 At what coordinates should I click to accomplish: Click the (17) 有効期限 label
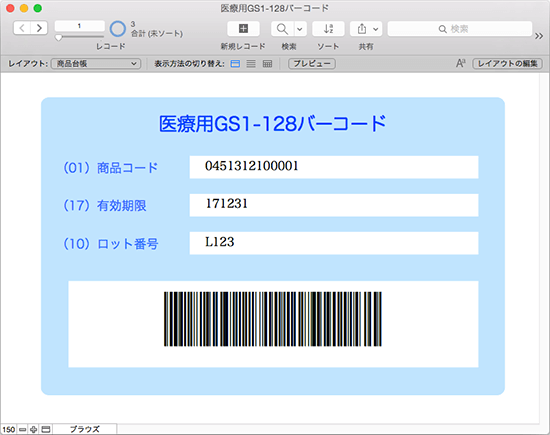pos(105,206)
